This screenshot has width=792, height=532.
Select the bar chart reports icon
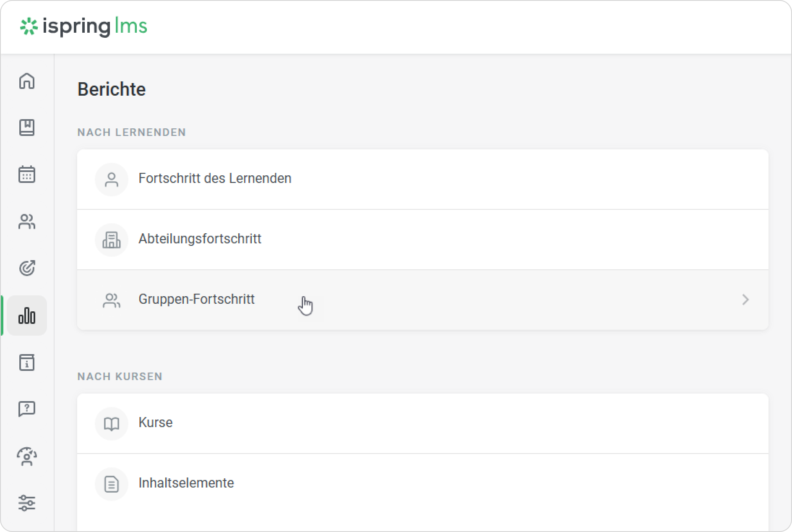[x=27, y=316]
